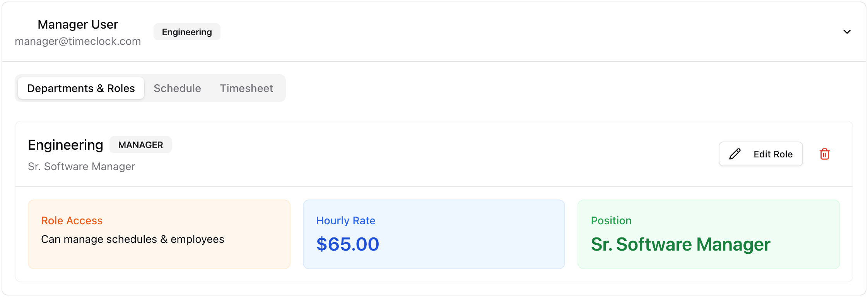Collapse the Manager User row chevron
This screenshot has height=297, width=868.
click(847, 32)
